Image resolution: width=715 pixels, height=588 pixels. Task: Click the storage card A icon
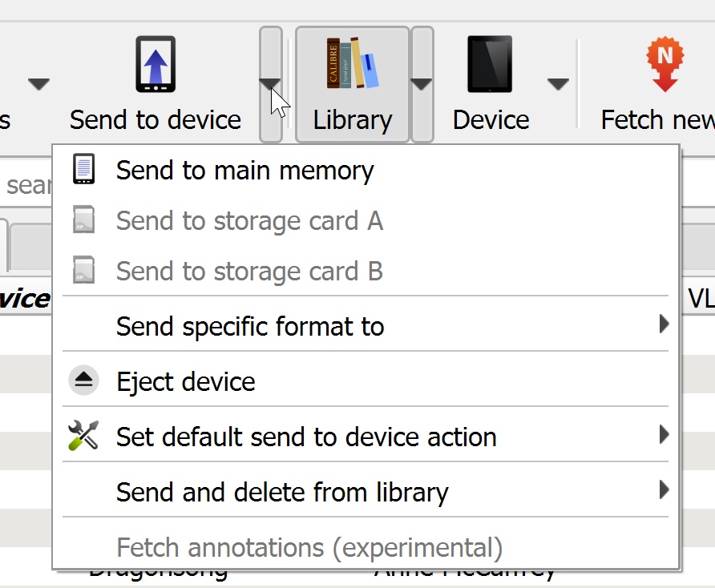(x=83, y=220)
